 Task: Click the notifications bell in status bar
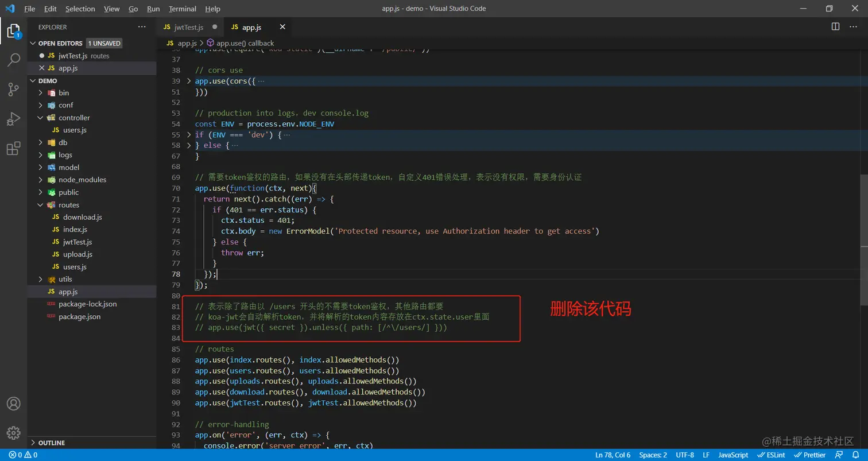coord(856,455)
